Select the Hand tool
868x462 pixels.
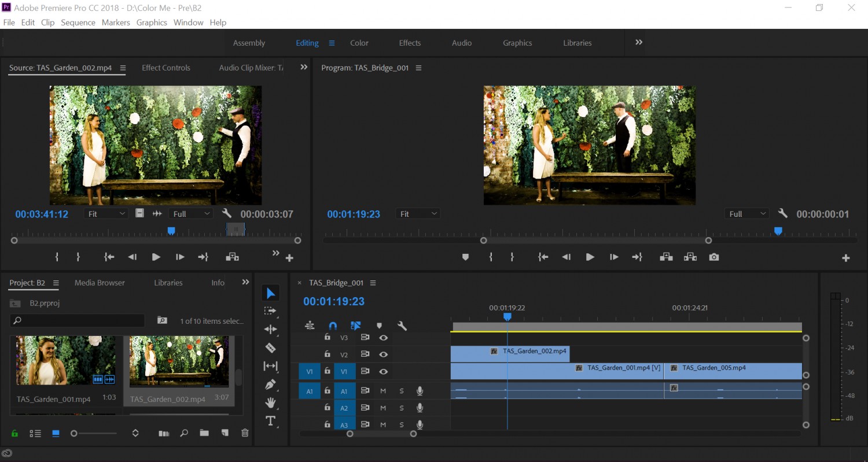tap(270, 402)
